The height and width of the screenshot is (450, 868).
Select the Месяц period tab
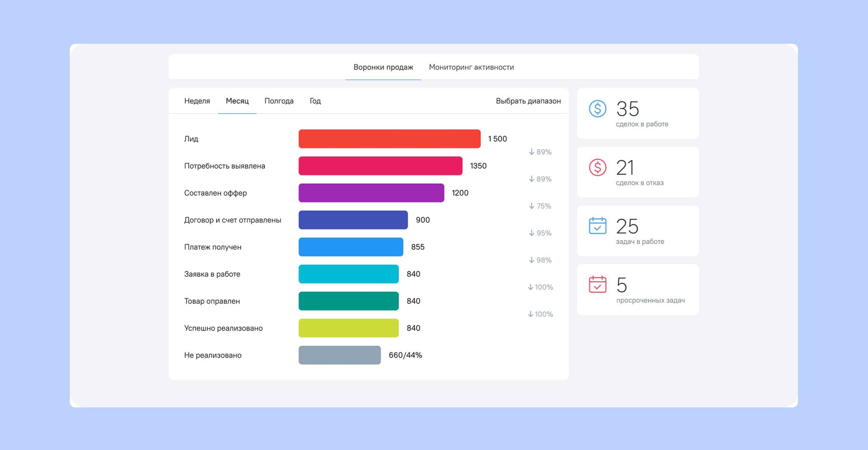237,101
